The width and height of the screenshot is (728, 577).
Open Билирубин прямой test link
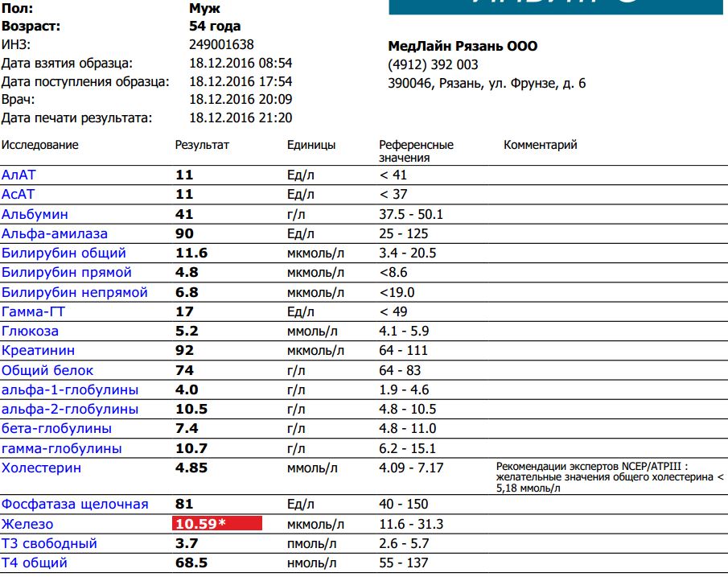click(67, 272)
